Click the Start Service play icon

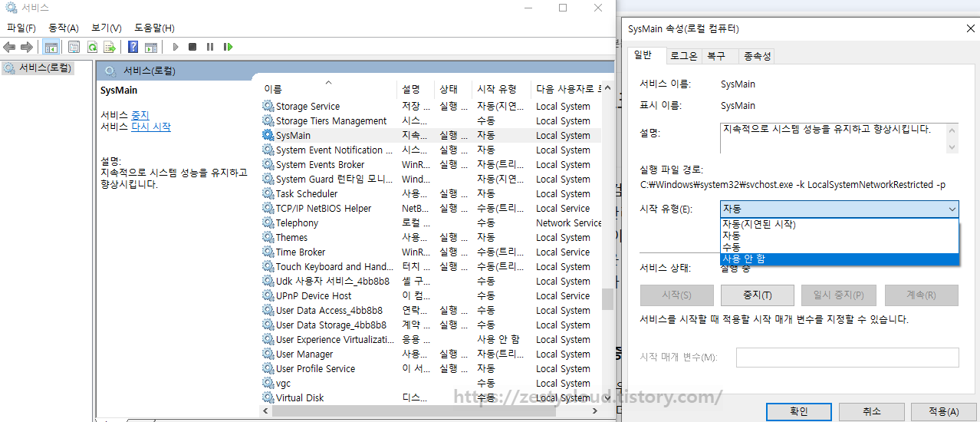[x=176, y=47]
